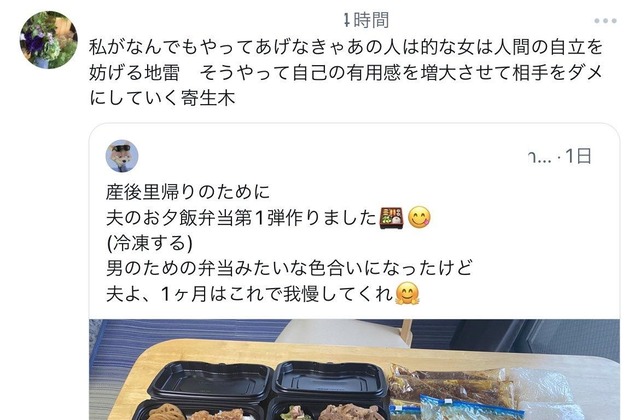Open the flower profile avatar

tap(49, 40)
